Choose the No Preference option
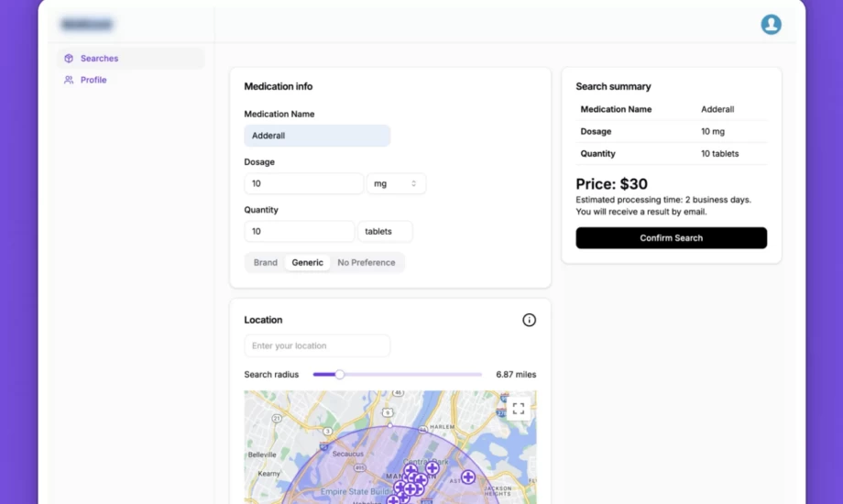The width and height of the screenshot is (843, 504). pos(367,262)
